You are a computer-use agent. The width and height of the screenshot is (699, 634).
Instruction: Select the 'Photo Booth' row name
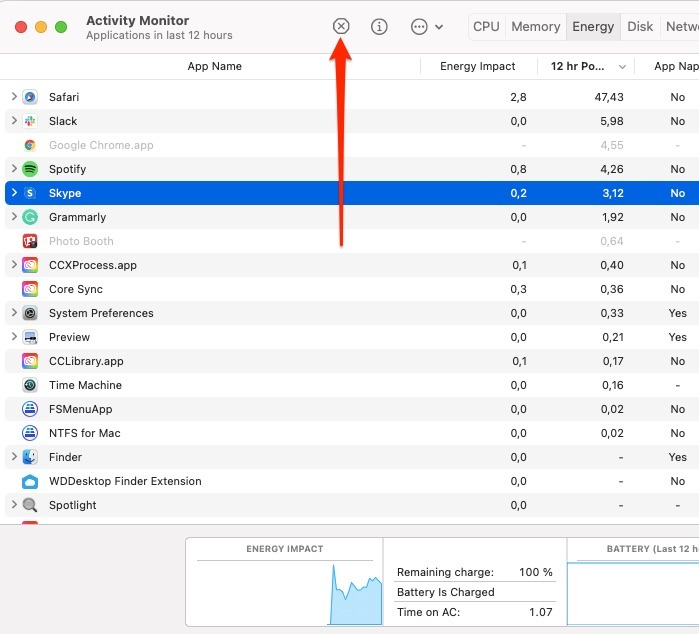(x=81, y=241)
